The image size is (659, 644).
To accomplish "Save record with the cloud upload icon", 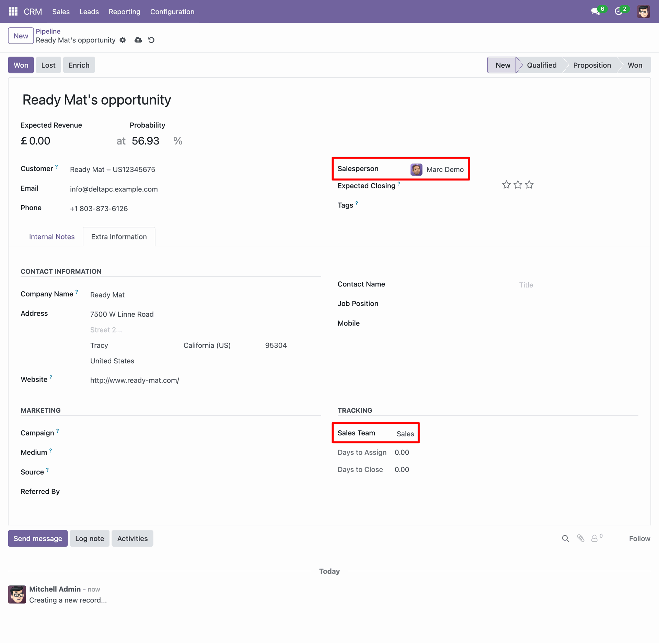I will point(138,40).
